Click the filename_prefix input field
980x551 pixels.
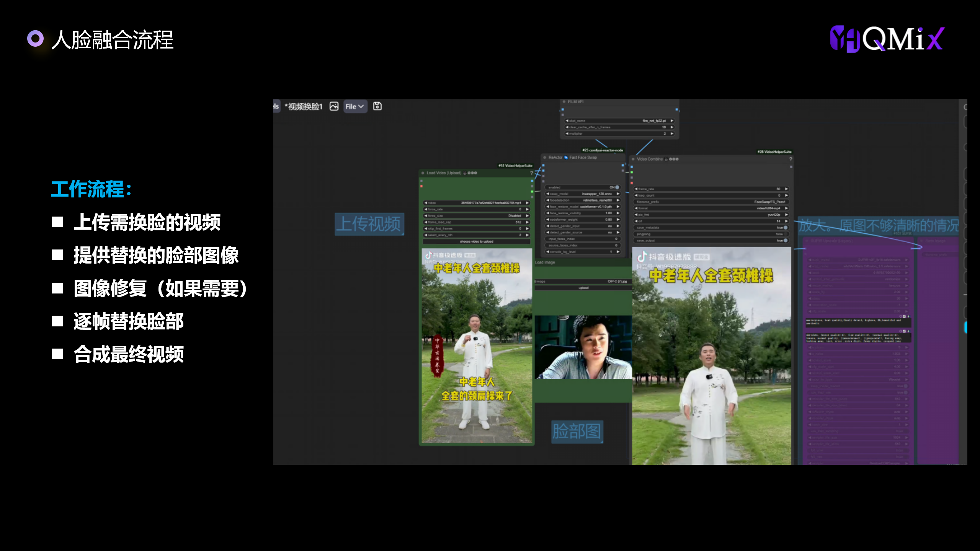pos(711,202)
